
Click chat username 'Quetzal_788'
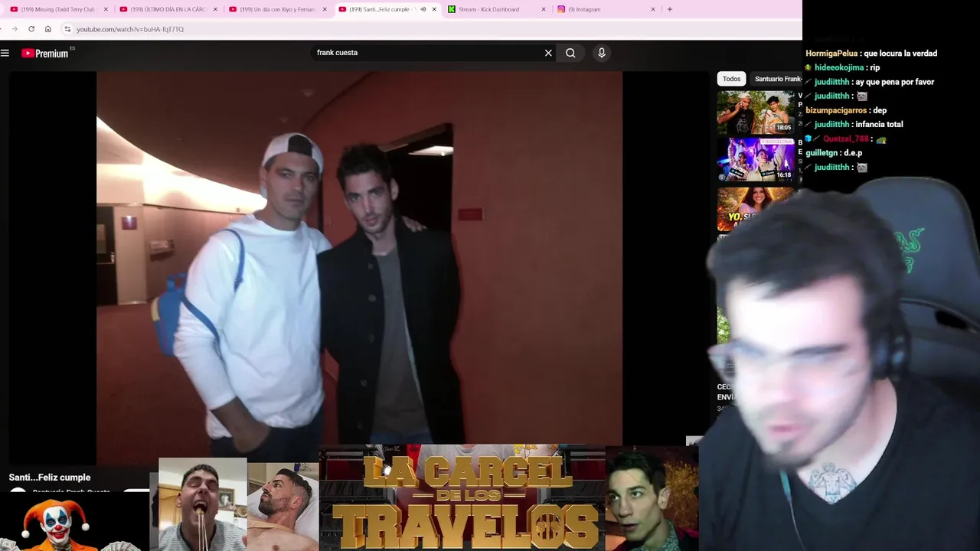[846, 139]
